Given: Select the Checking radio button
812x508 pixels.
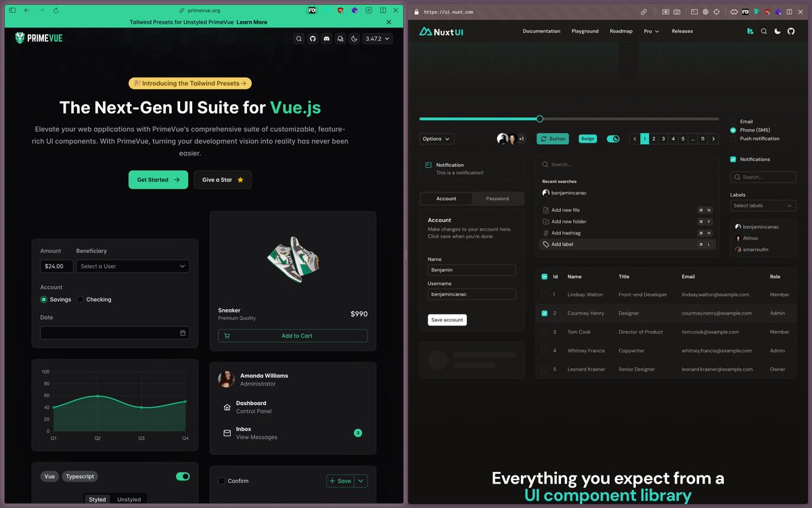Looking at the screenshot, I should [80, 300].
